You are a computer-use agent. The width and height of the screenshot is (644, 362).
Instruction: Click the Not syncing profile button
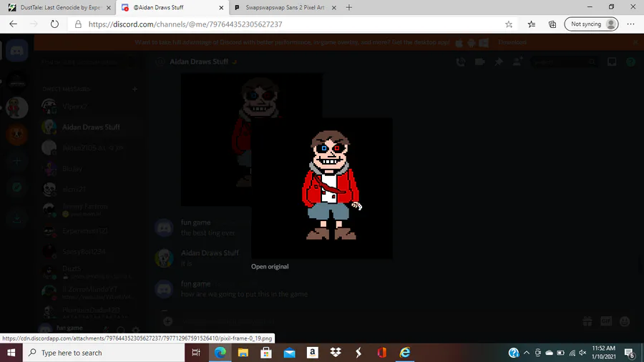tap(592, 24)
